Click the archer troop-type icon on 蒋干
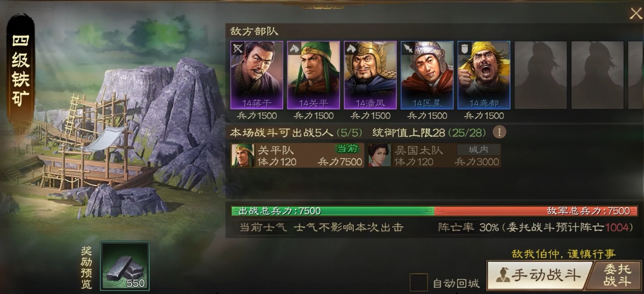This screenshot has height=294, width=644. [x=238, y=49]
